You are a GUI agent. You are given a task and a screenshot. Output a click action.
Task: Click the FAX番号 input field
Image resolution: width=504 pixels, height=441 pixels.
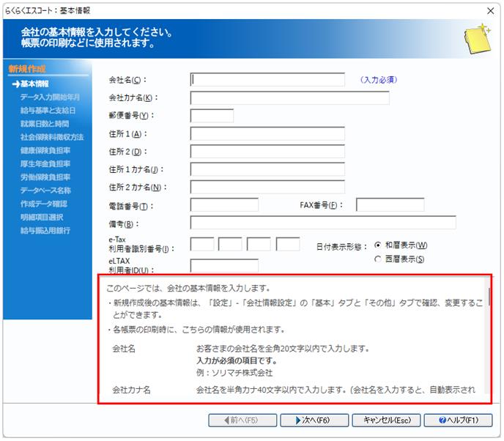pyautogui.click(x=390, y=205)
